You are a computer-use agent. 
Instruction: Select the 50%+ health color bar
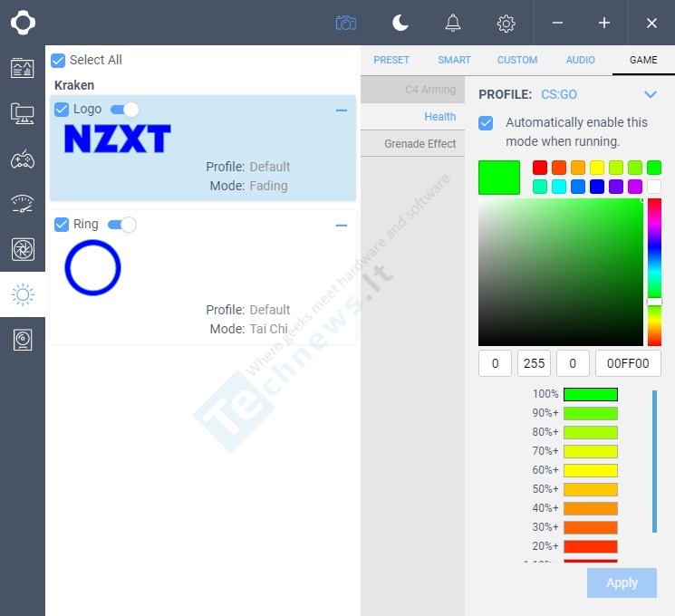coord(591,489)
